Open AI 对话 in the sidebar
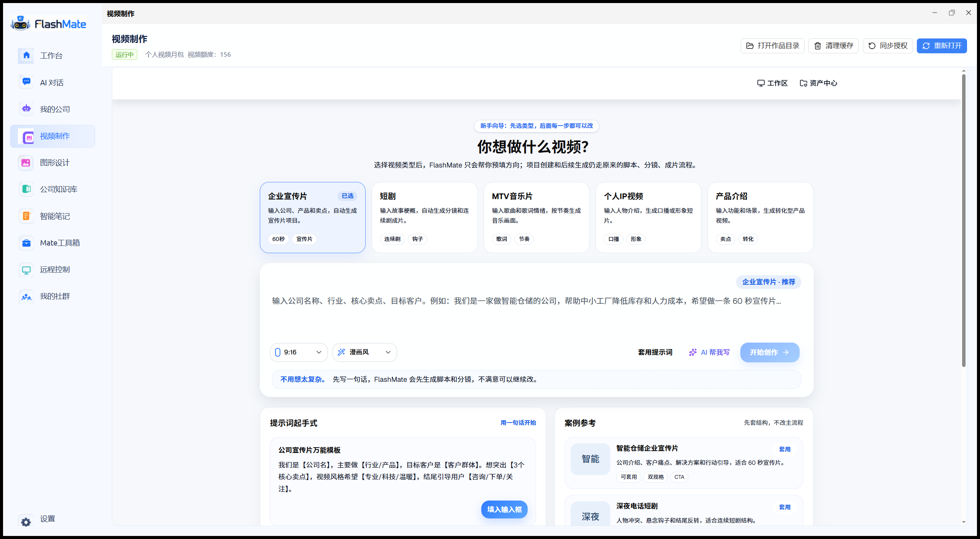This screenshot has width=980, height=539. 52,82
